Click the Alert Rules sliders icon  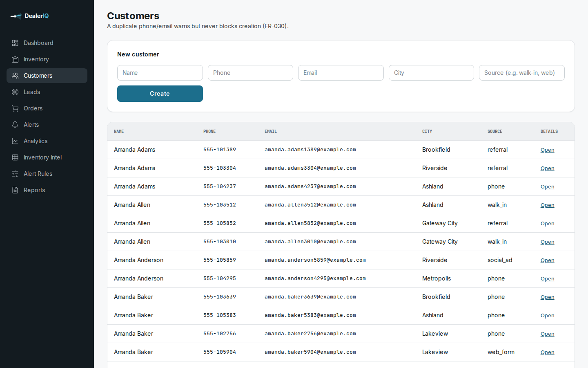15,174
